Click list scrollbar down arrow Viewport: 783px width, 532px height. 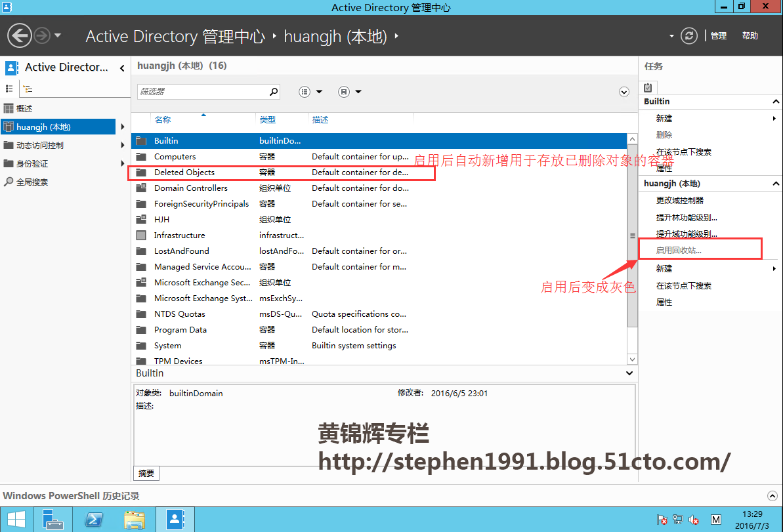coord(632,359)
